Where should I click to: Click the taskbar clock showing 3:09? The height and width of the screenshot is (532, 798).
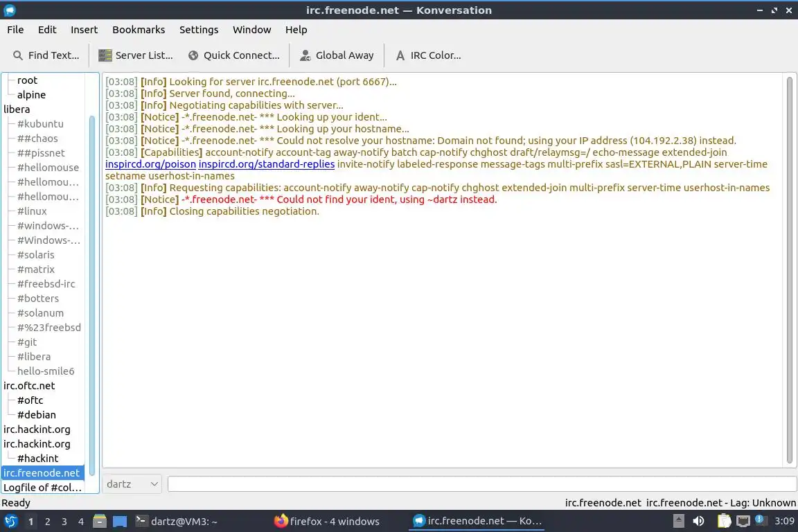pos(783,521)
